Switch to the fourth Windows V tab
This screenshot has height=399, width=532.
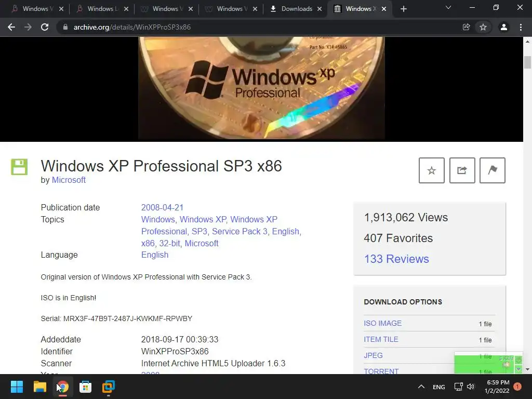point(231,9)
